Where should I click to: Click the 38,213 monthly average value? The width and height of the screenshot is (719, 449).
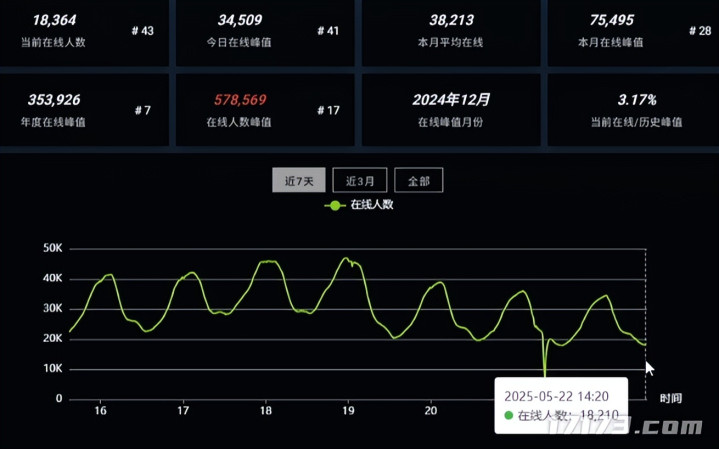(x=451, y=20)
